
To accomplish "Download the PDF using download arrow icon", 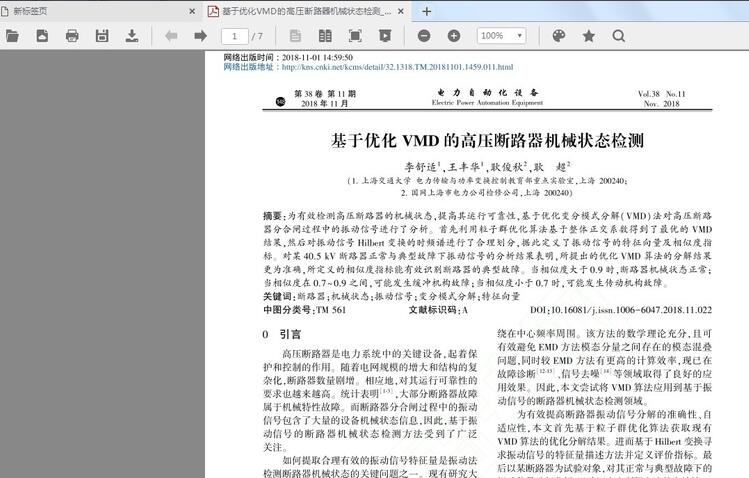I will 132,36.
